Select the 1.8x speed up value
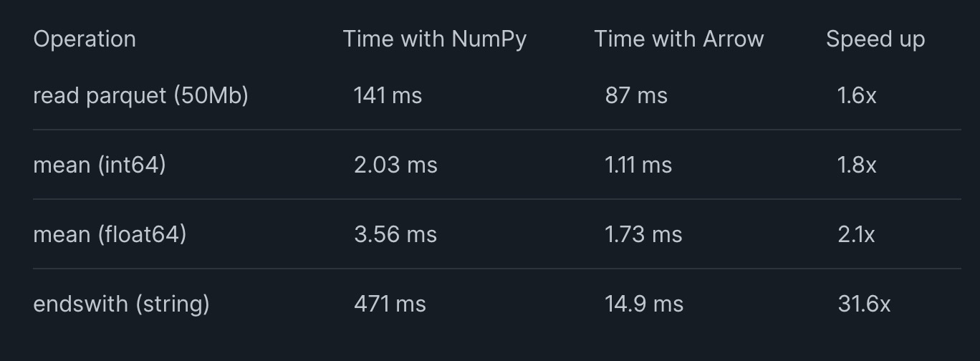The width and height of the screenshot is (980, 361). (x=857, y=165)
